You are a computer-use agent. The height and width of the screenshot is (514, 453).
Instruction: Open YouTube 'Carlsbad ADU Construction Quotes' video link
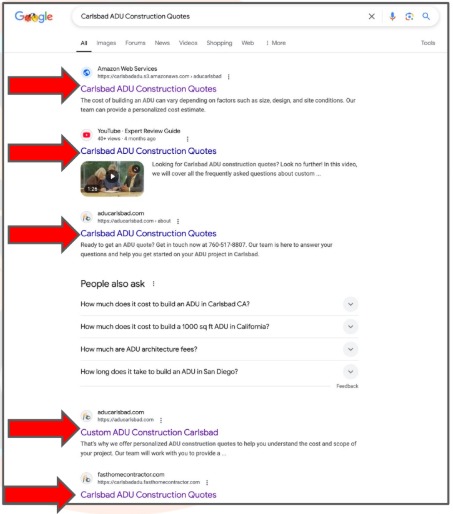point(148,151)
